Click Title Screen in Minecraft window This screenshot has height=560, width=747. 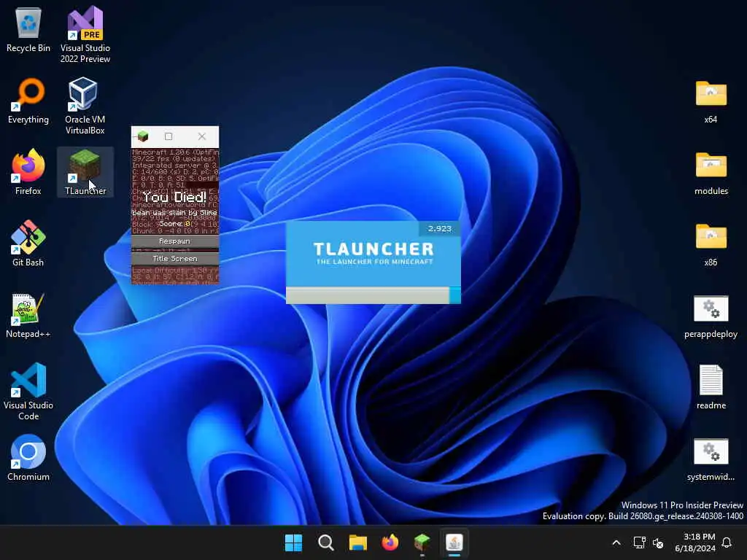[x=175, y=259]
